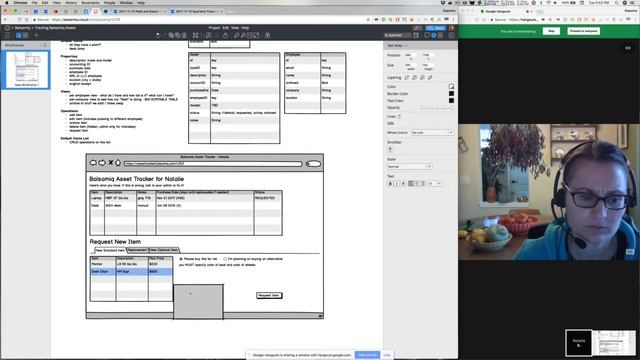Select 'Please buy this for me' radio

pos(181,259)
